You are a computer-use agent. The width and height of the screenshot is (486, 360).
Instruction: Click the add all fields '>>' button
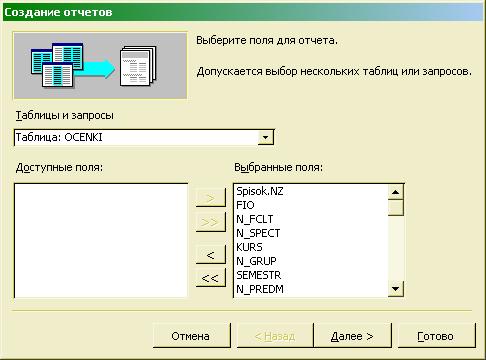pyautogui.click(x=211, y=222)
